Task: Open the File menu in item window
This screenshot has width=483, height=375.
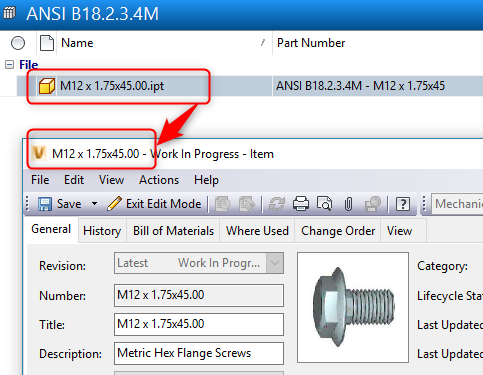Action: [x=40, y=180]
